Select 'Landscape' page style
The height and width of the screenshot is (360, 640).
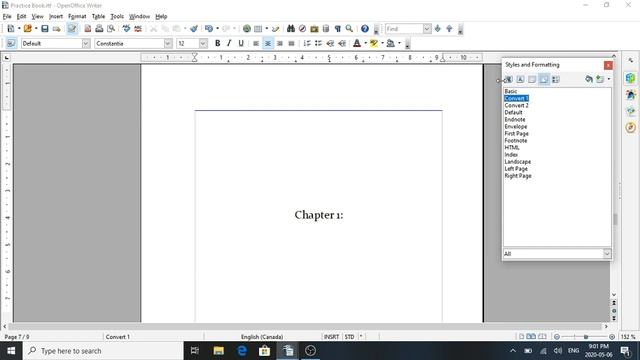point(518,162)
